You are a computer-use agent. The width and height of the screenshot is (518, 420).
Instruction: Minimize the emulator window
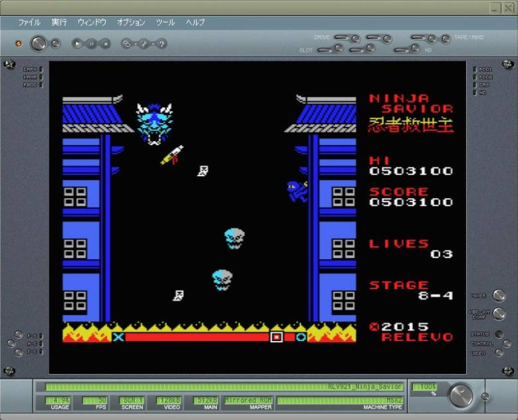point(495,8)
